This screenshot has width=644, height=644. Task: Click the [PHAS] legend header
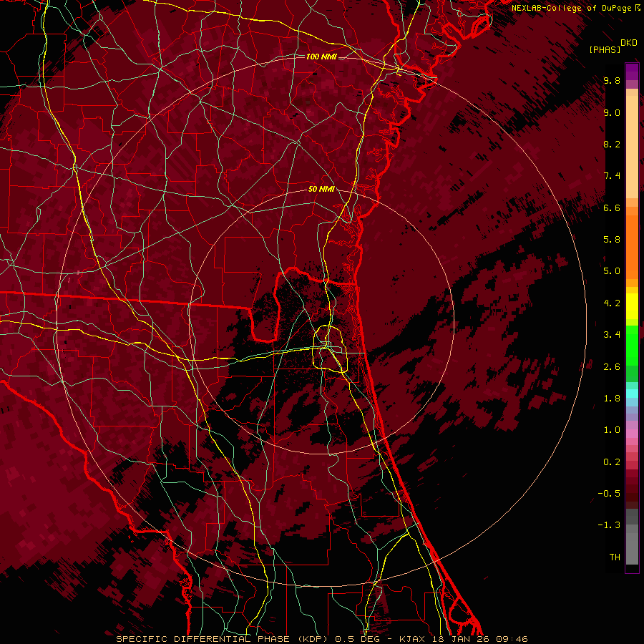point(605,49)
